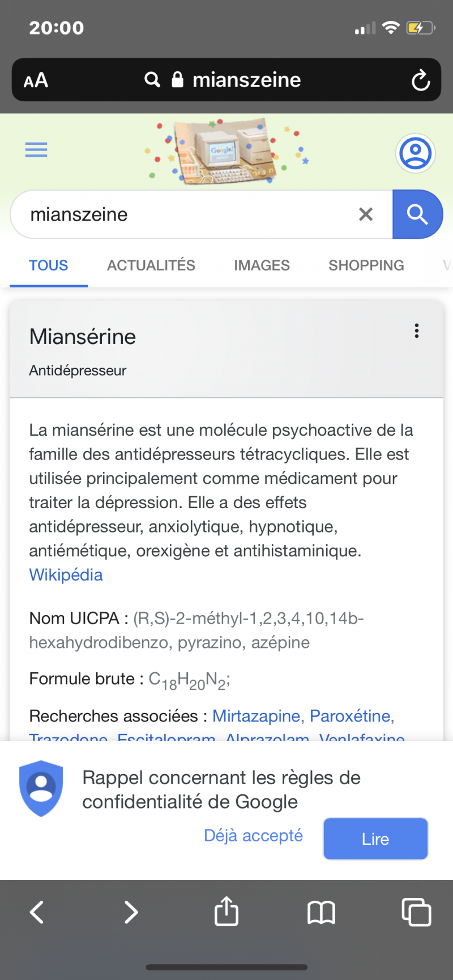Tap the Google account profile icon
The width and height of the screenshot is (453, 980).
[x=415, y=153]
